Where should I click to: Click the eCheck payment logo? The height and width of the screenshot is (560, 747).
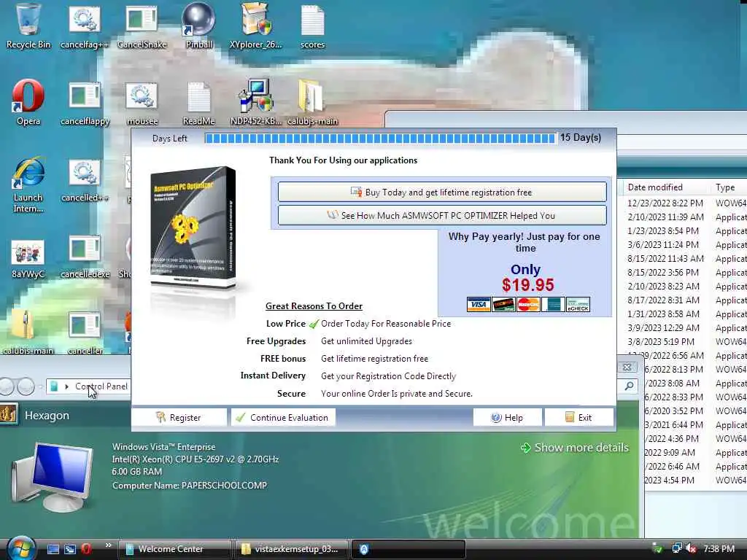click(x=578, y=304)
